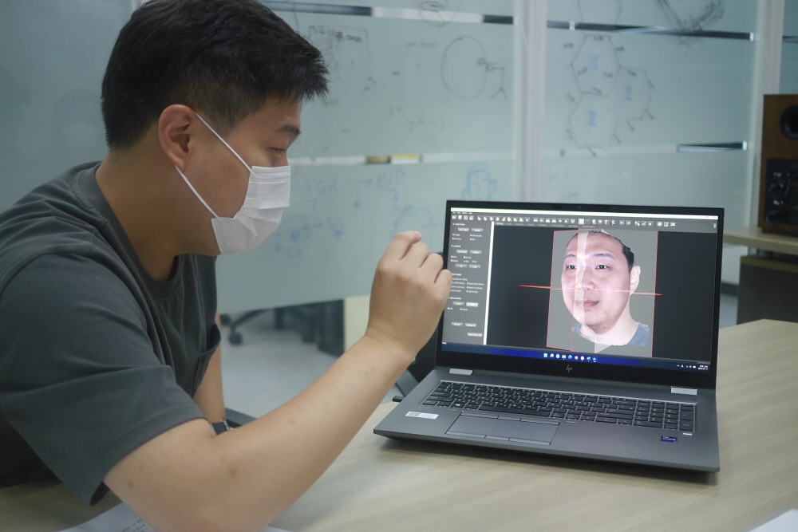Open the File menu

point(454,212)
